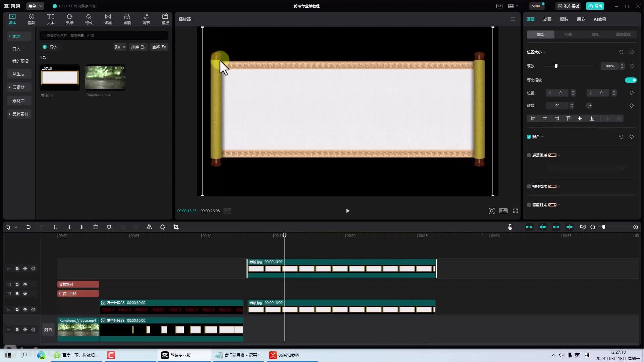Toggle main track magnet icon
This screenshot has width=644, height=362.
529,227
